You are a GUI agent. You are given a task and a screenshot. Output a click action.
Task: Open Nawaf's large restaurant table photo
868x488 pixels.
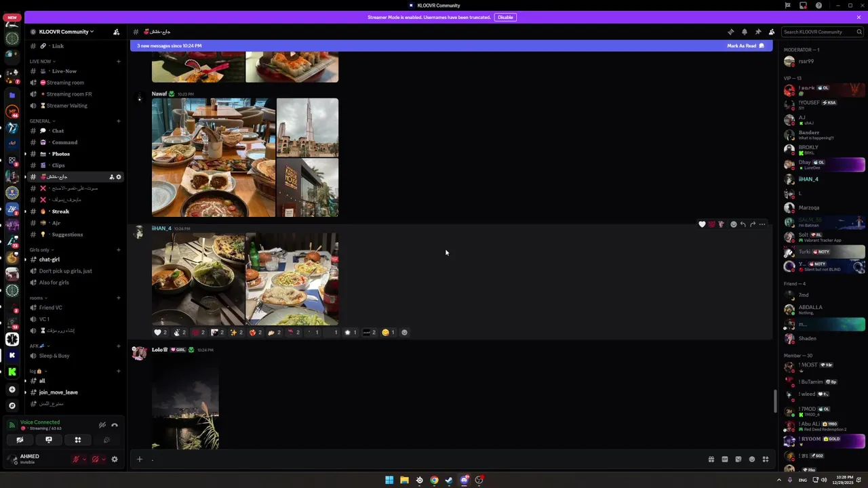click(x=214, y=157)
